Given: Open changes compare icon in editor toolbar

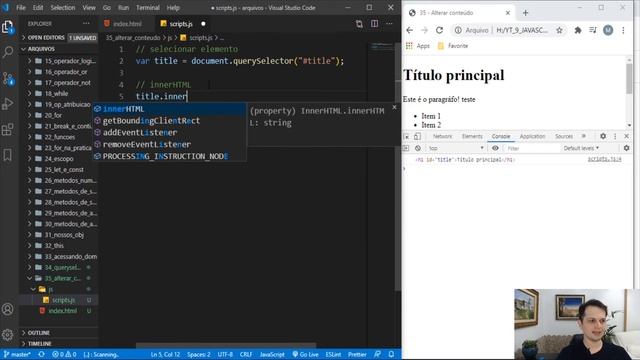Looking at the screenshot, I should point(359,24).
